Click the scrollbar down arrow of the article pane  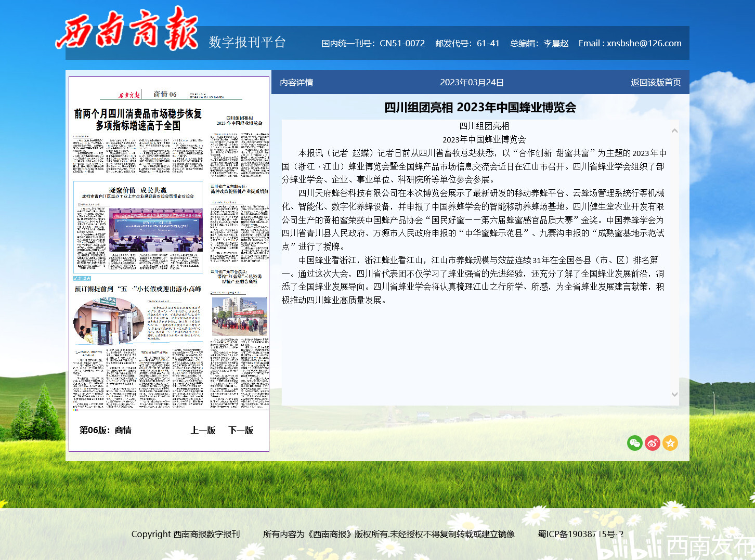(x=674, y=394)
